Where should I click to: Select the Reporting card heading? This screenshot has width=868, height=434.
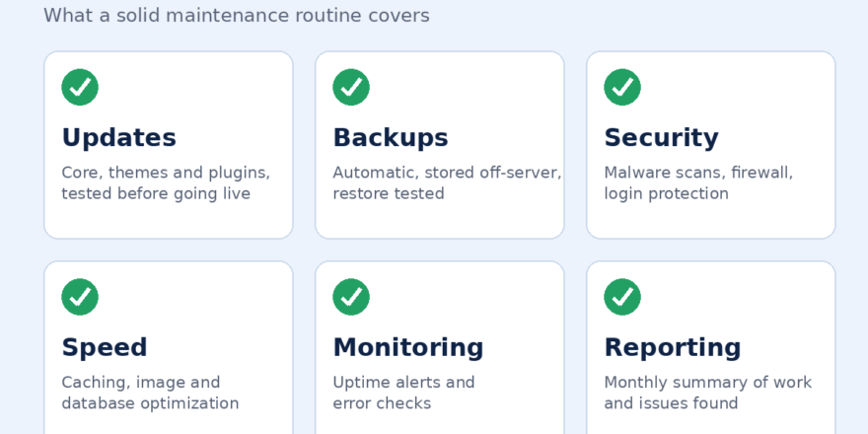(673, 347)
